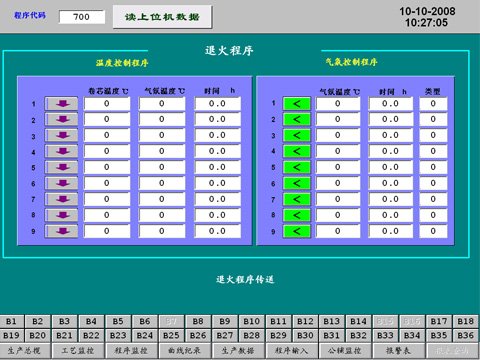Click the green '<' button in atmosphere row 9
Image resolution: width=480 pixels, height=360 pixels.
[297, 231]
